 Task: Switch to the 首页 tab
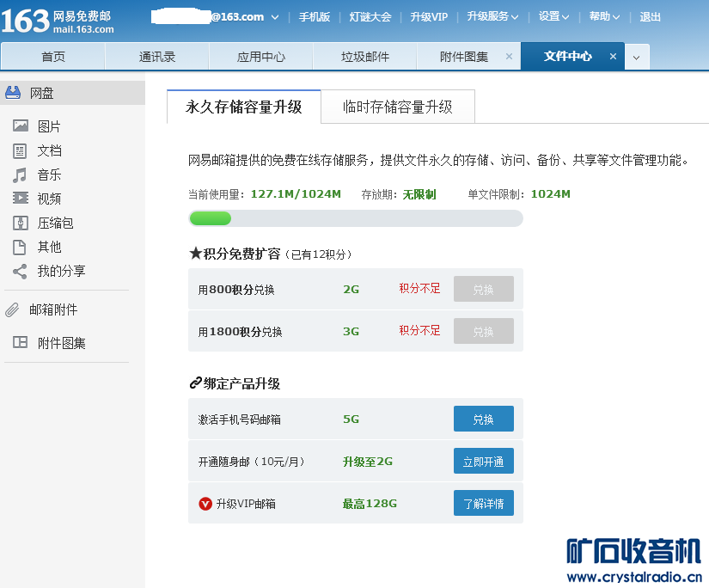pyautogui.click(x=53, y=57)
